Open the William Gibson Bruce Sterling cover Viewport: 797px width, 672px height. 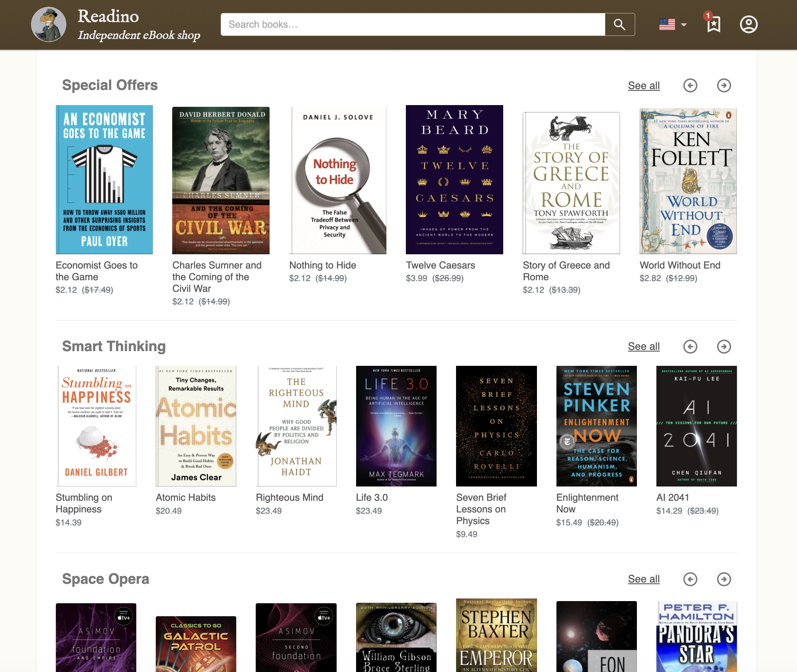[x=396, y=637]
